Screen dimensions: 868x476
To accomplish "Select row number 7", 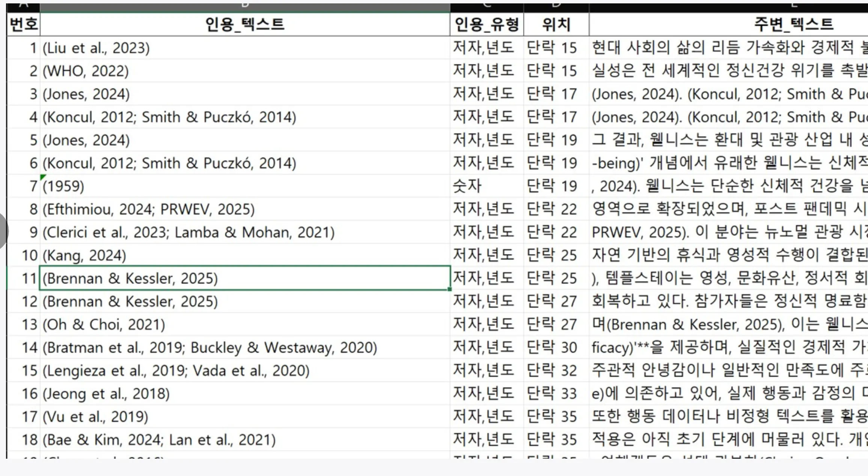I will pyautogui.click(x=23, y=186).
